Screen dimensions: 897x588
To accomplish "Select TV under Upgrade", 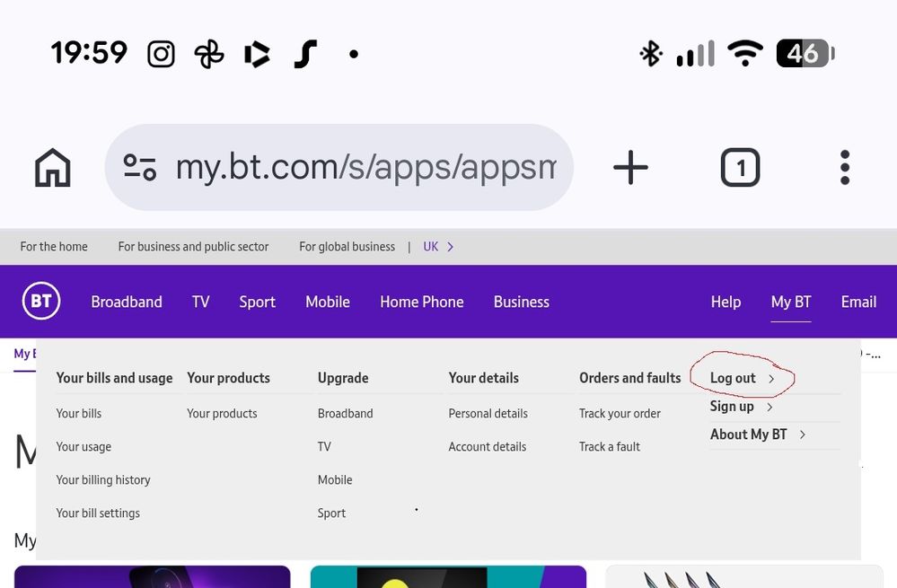I will tap(324, 447).
